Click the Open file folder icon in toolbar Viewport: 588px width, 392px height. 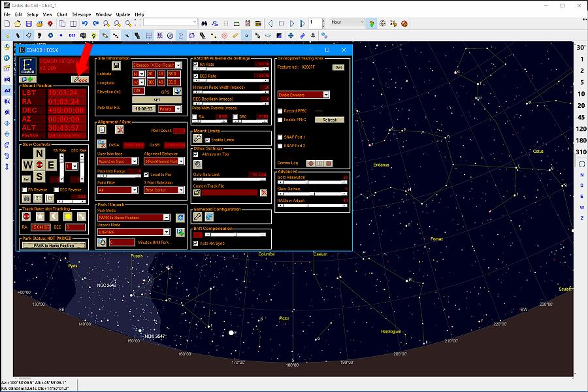tap(18, 24)
